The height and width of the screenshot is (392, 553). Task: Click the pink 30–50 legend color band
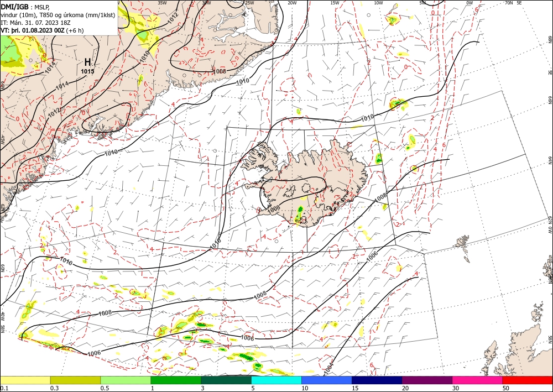478,380
